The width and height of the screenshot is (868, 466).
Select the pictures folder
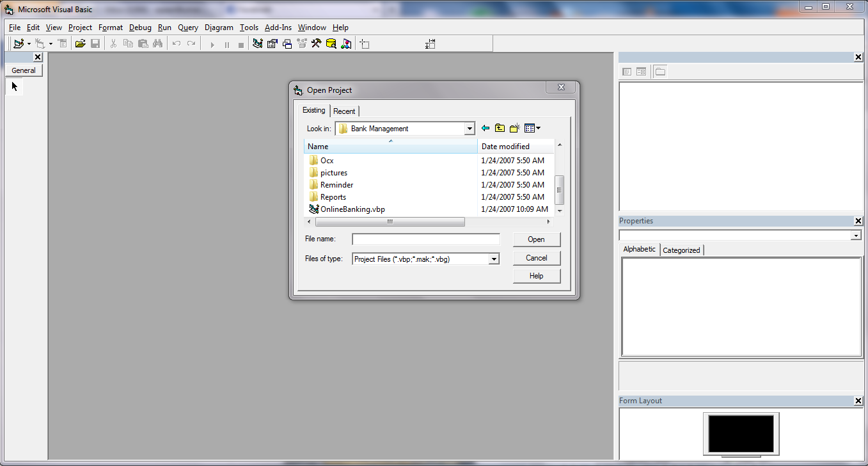[x=328, y=173]
